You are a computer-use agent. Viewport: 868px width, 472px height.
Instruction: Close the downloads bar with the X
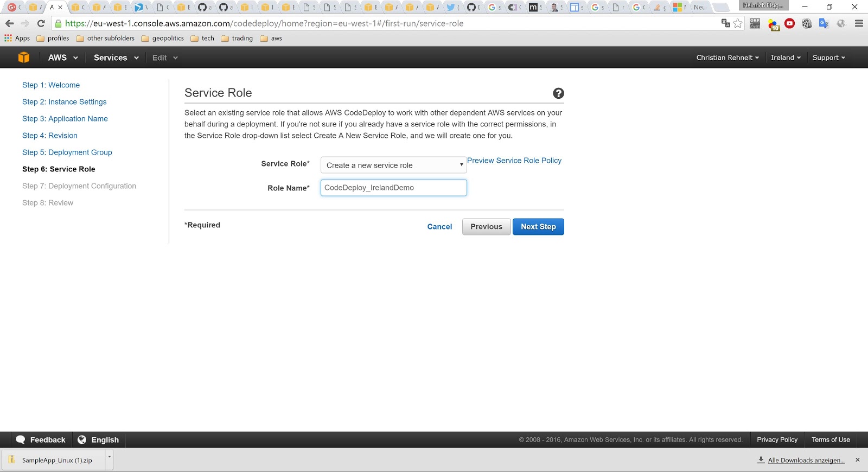click(858, 460)
